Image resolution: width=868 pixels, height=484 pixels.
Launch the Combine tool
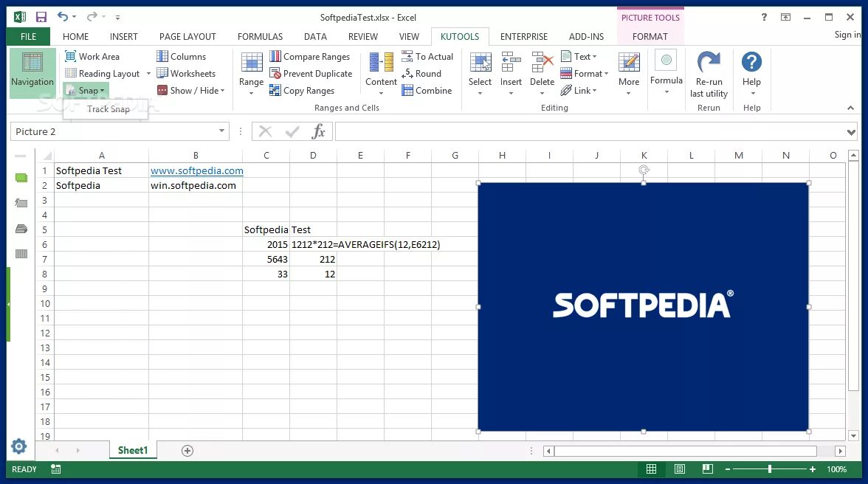click(x=427, y=91)
